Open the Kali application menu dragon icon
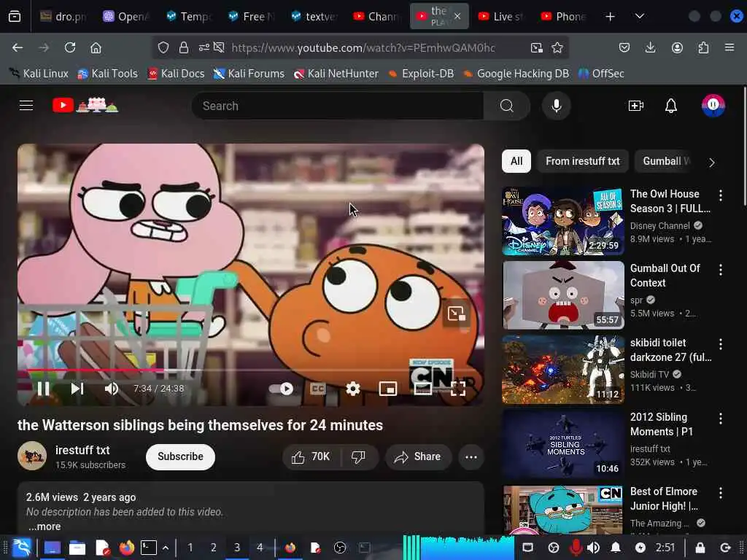747x560 pixels. click(x=21, y=548)
